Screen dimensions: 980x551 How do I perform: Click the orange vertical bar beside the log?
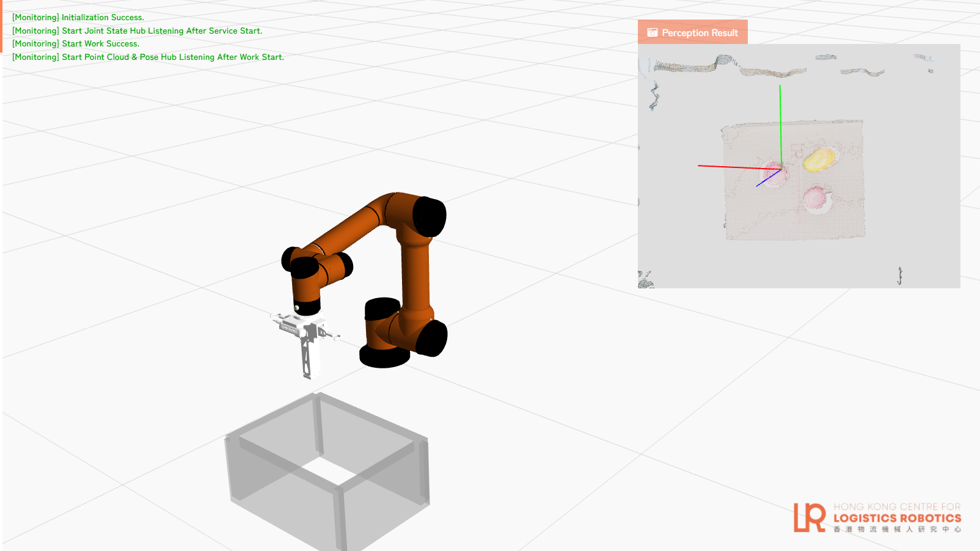(1, 26)
